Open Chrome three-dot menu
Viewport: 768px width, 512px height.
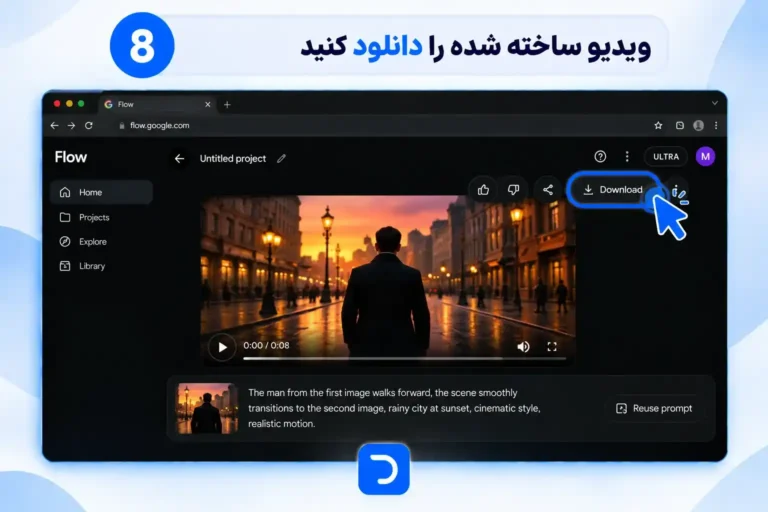(x=716, y=125)
